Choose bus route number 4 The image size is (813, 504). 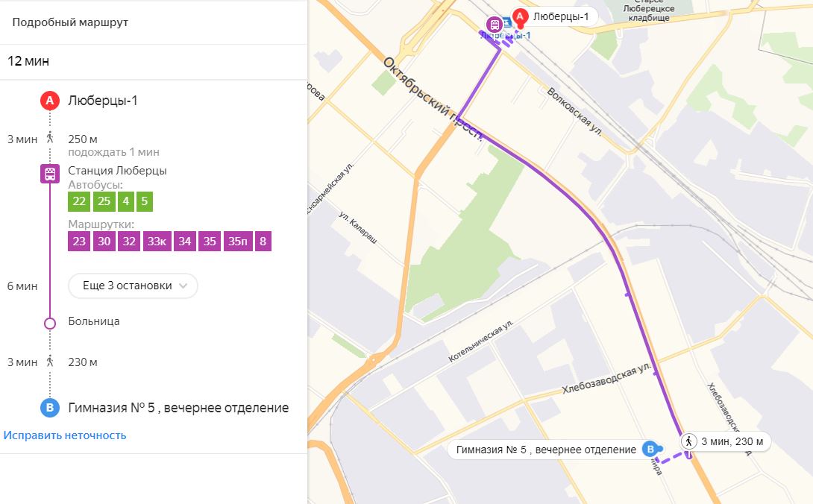[x=126, y=201]
